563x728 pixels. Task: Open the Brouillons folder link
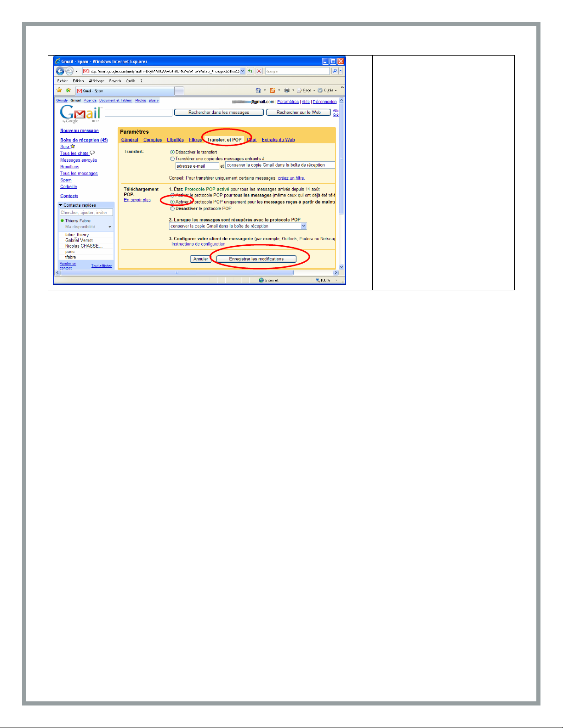pos(70,167)
